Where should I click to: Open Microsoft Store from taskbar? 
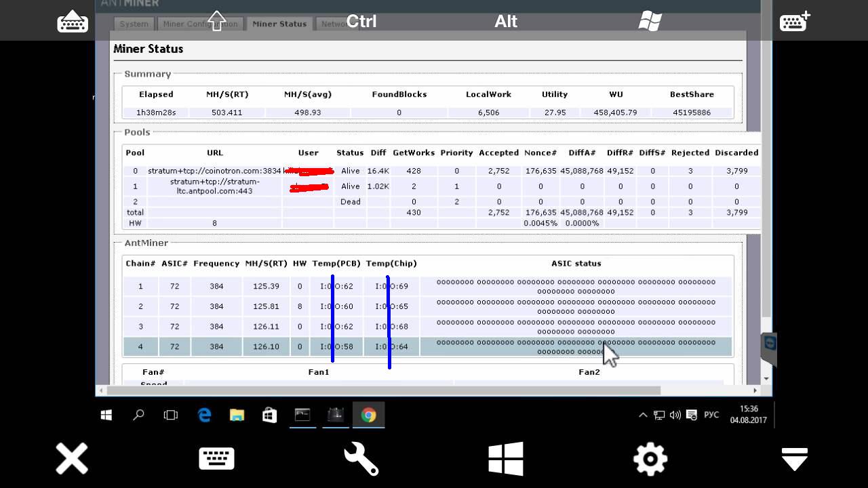(269, 415)
